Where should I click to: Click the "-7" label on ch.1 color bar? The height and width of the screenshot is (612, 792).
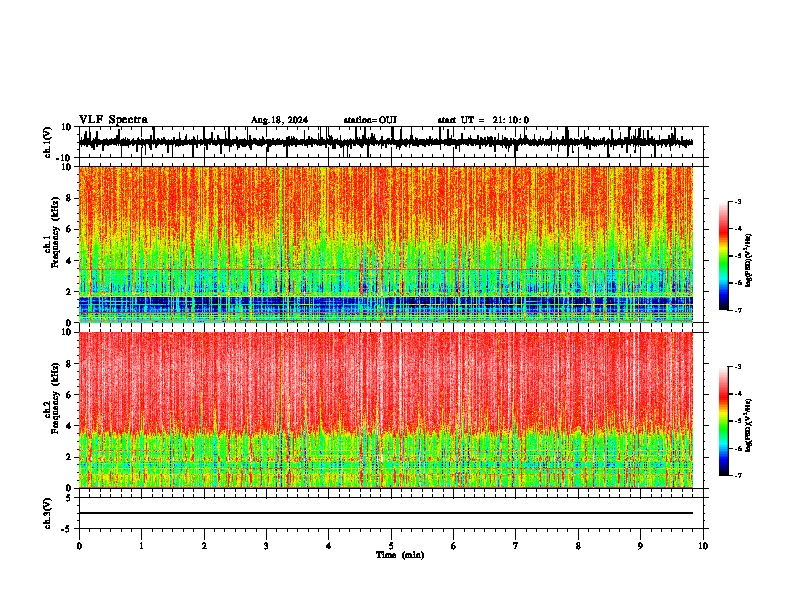[x=737, y=310]
